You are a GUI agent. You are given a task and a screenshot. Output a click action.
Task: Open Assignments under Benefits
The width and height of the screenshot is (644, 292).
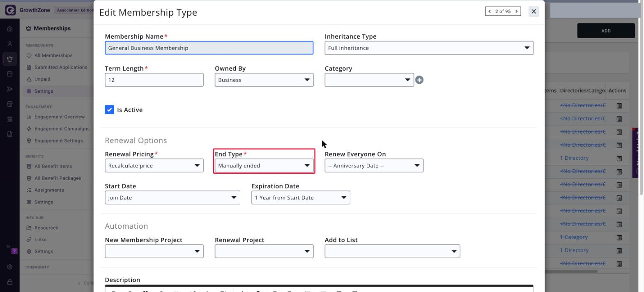click(49, 190)
